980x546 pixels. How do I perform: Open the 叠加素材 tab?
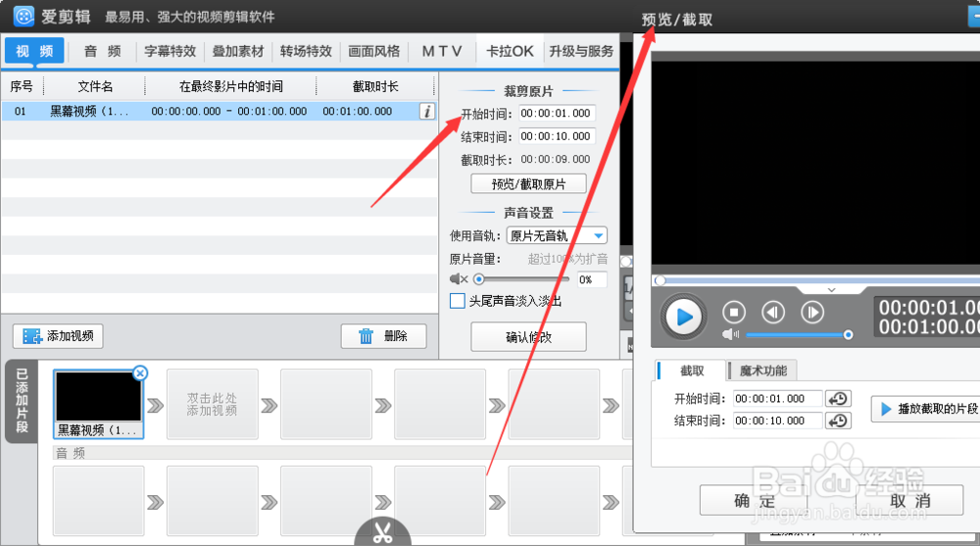tap(238, 51)
